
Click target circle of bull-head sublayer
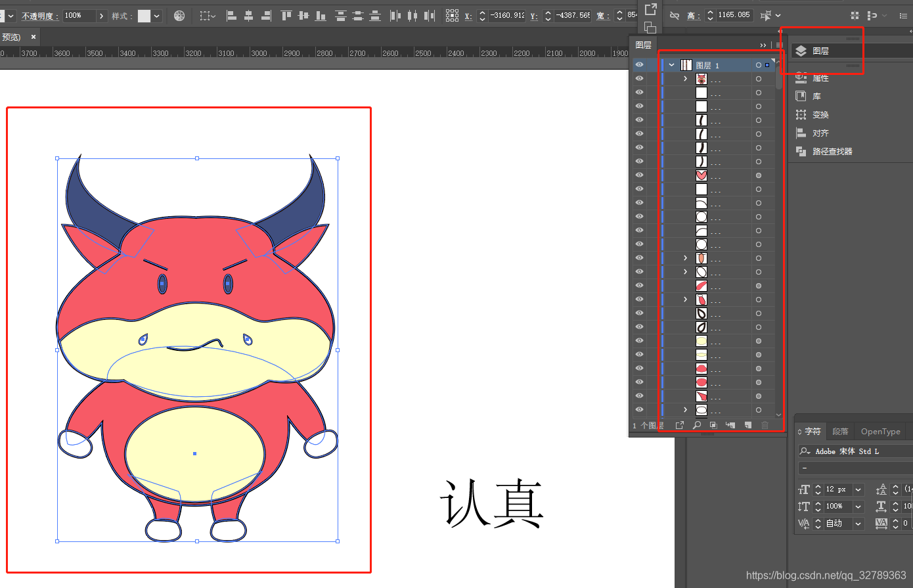click(x=758, y=79)
